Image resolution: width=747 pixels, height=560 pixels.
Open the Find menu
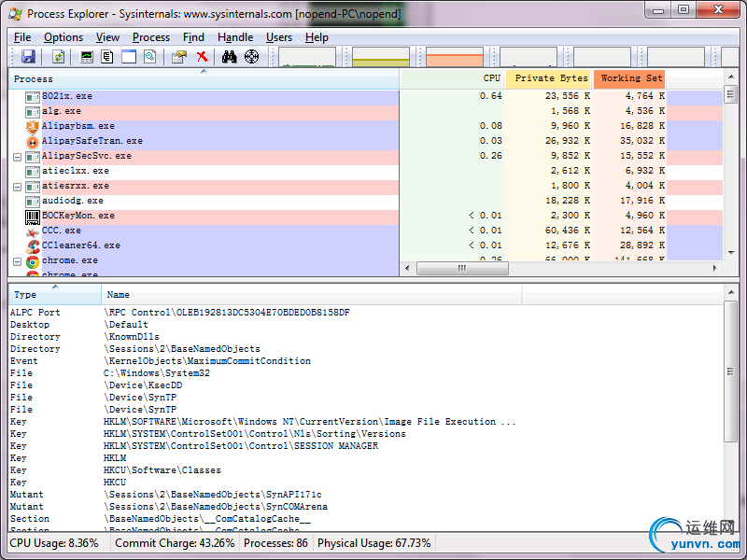pos(193,37)
